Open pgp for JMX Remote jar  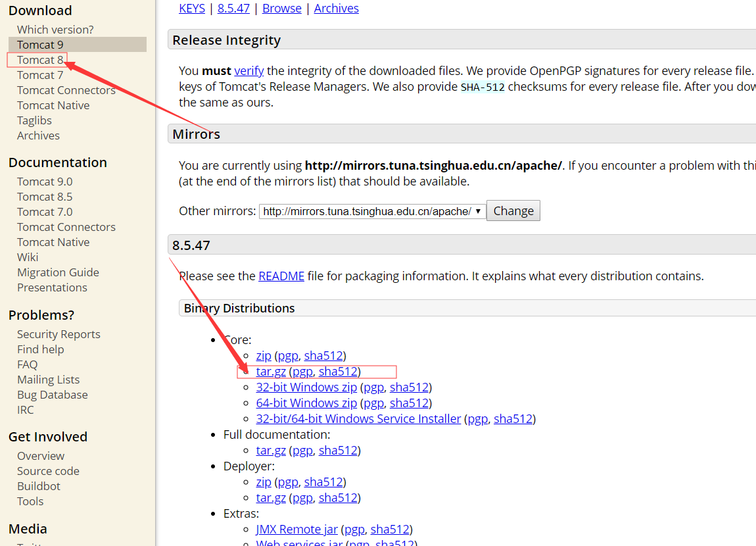click(354, 529)
